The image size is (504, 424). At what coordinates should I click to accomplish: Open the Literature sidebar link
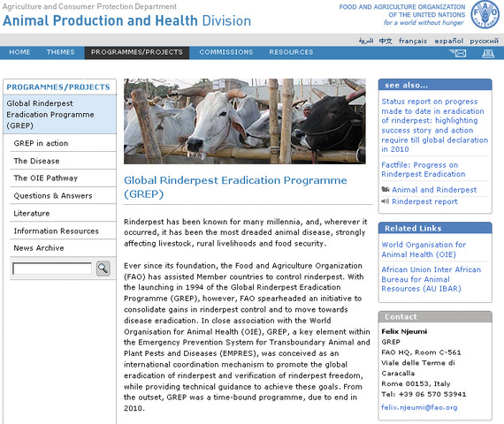coord(32,213)
